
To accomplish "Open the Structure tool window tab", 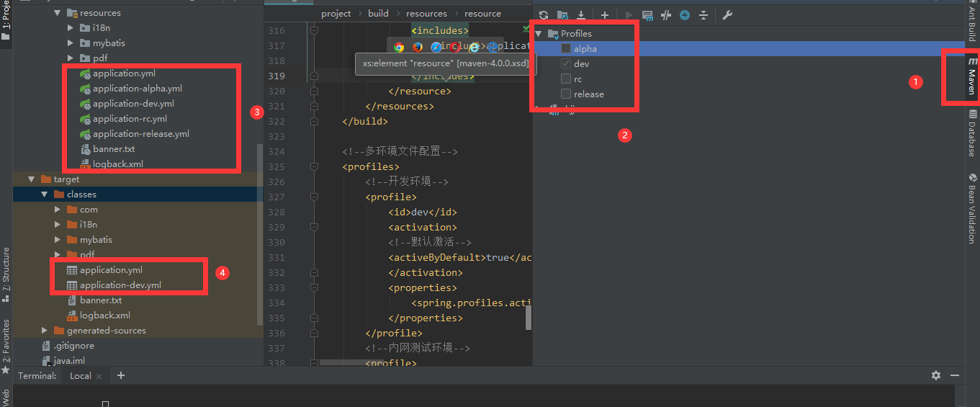I will point(6,274).
